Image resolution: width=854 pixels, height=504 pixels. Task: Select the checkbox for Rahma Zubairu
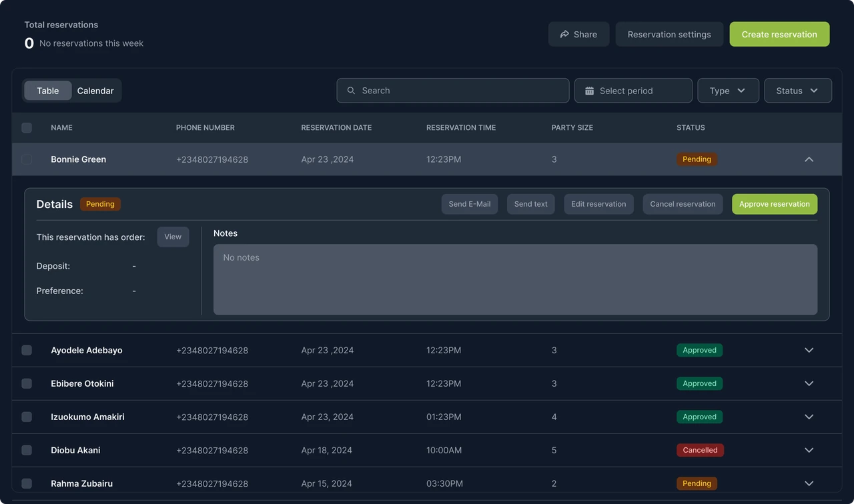pos(27,483)
